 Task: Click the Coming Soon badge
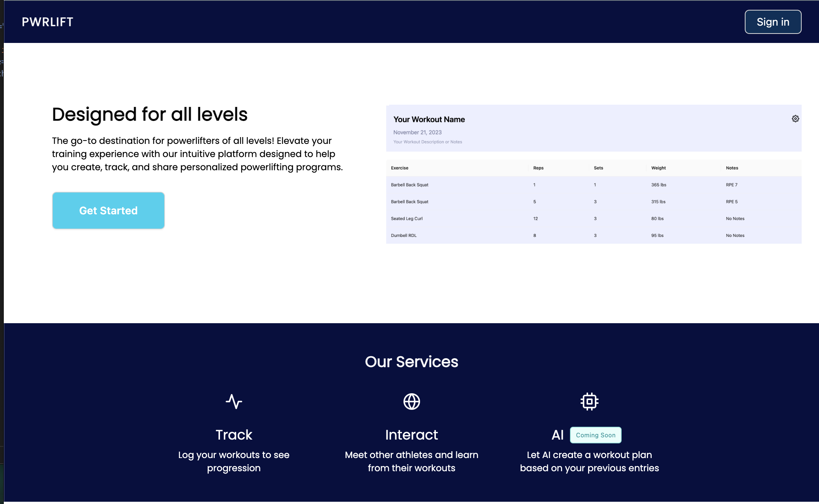(595, 435)
